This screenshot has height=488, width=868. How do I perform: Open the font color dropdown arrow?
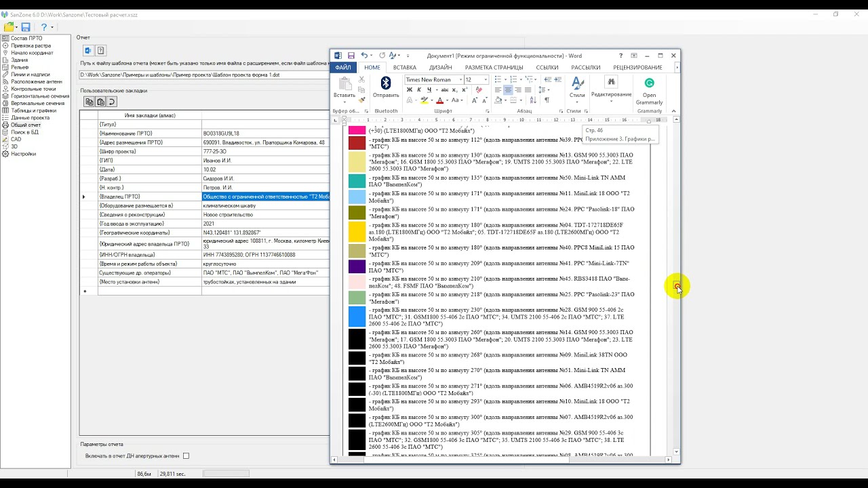448,100
